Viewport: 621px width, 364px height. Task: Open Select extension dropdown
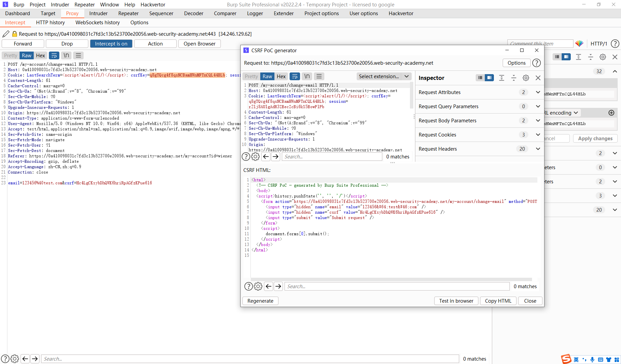(x=384, y=76)
